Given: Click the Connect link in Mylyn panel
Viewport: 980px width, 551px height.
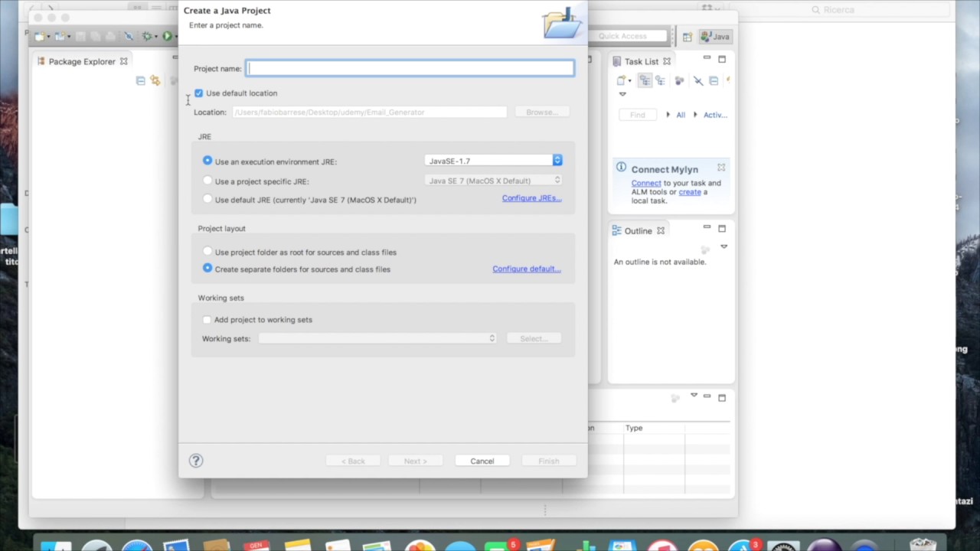Looking at the screenshot, I should (x=646, y=183).
